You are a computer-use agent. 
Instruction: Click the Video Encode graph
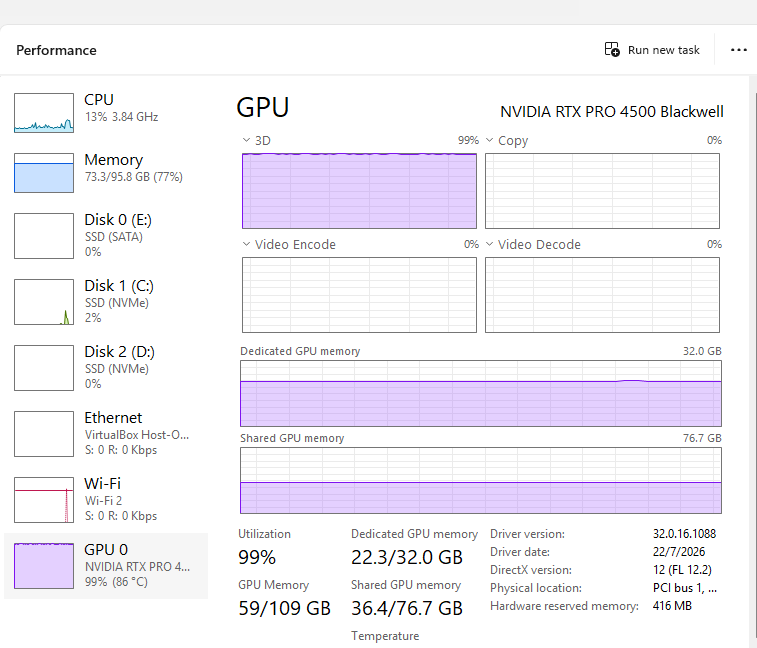click(359, 295)
